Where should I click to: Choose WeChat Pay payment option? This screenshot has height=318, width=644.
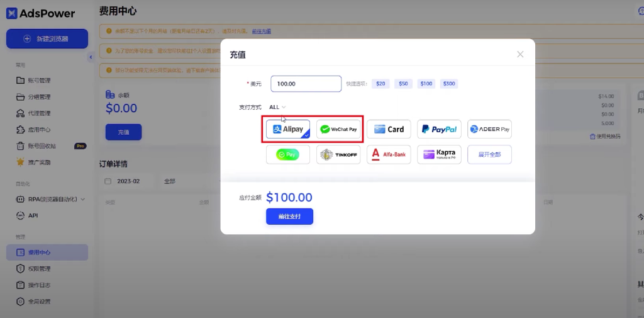click(x=338, y=129)
